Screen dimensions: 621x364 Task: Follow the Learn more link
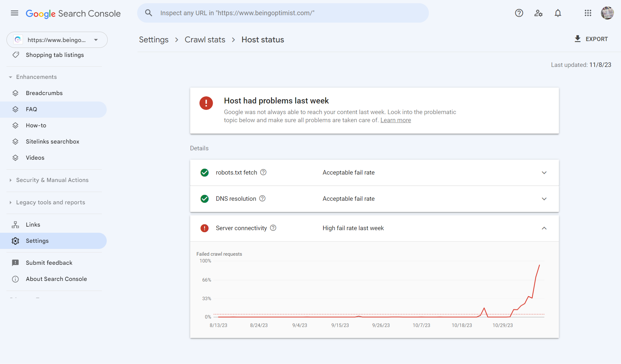point(396,120)
